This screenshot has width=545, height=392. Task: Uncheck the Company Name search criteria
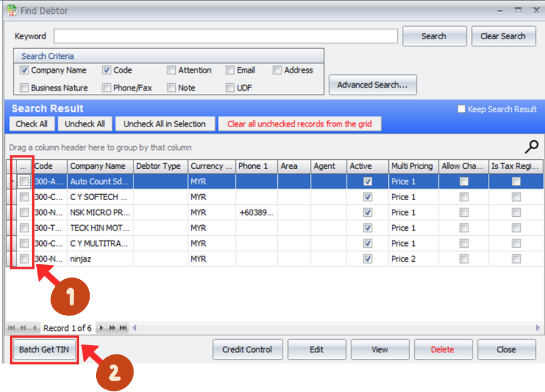pyautogui.click(x=24, y=70)
